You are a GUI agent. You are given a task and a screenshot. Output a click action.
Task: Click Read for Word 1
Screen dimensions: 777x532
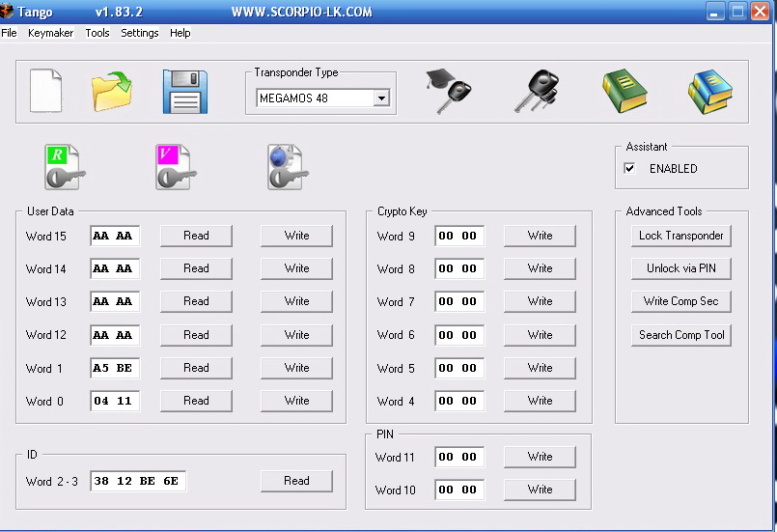pos(196,368)
